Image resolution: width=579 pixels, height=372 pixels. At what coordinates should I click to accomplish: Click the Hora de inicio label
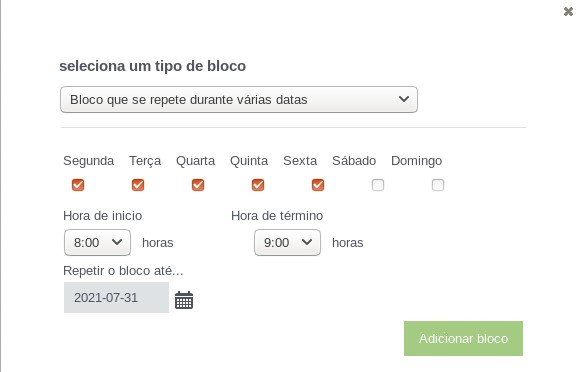103,215
